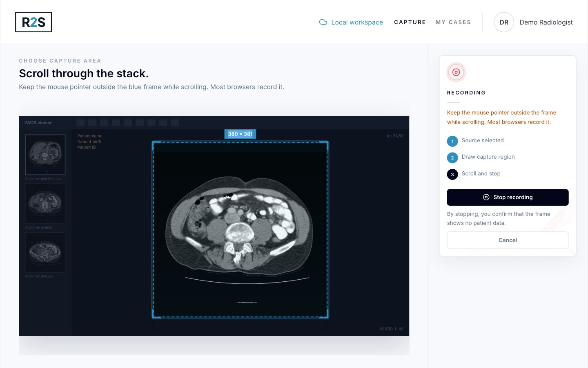Click the "Scroll and stop" step label
This screenshot has width=588, height=368.
click(481, 173)
